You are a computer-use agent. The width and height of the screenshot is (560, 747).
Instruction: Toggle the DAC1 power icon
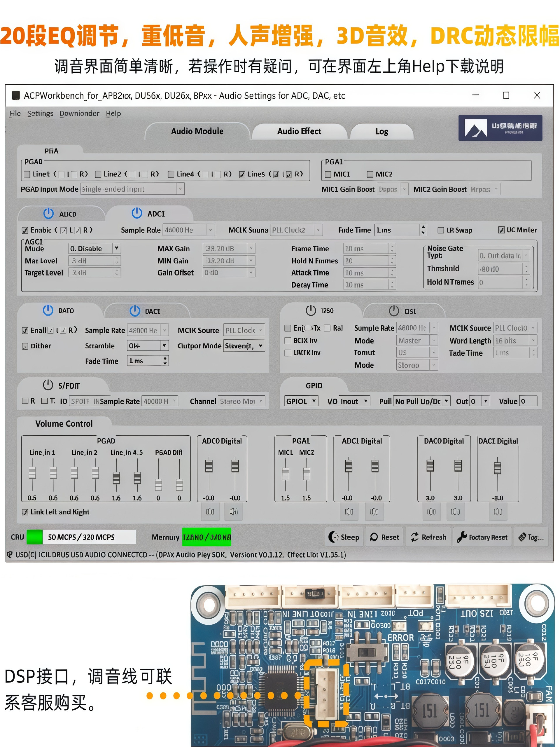pos(135,311)
